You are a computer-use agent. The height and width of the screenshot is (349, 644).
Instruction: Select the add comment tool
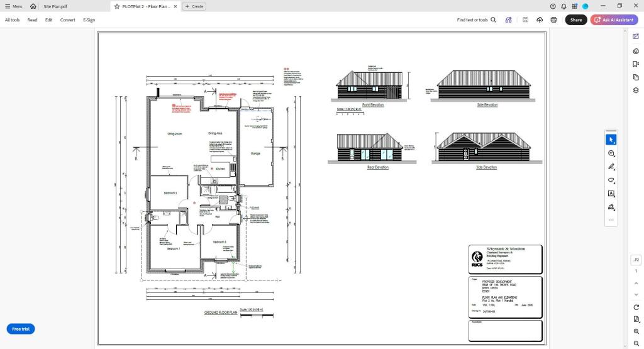[611, 153]
